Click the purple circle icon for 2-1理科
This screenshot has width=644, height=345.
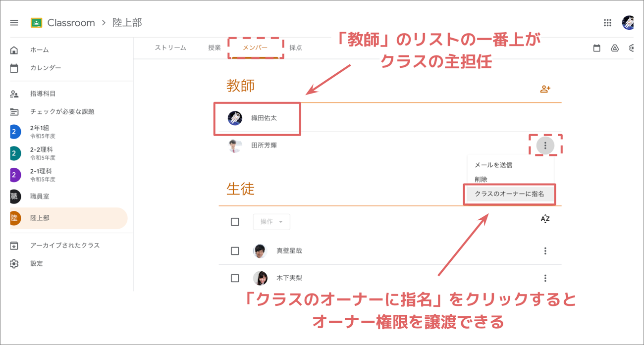tap(14, 175)
